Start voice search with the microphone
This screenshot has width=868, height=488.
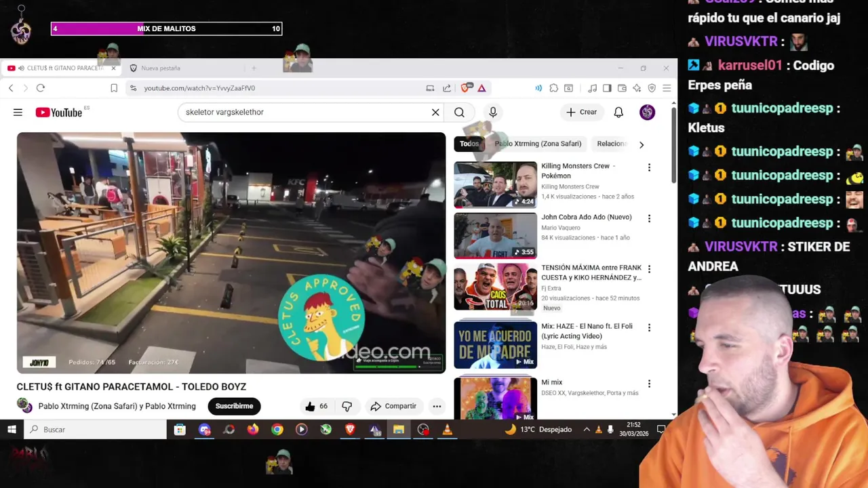point(493,113)
